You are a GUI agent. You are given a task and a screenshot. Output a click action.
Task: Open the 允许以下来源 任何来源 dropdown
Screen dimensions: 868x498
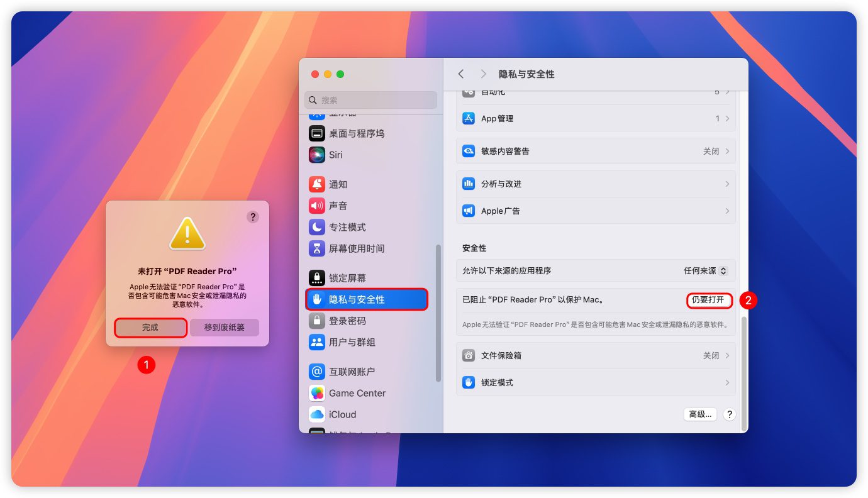coord(705,271)
